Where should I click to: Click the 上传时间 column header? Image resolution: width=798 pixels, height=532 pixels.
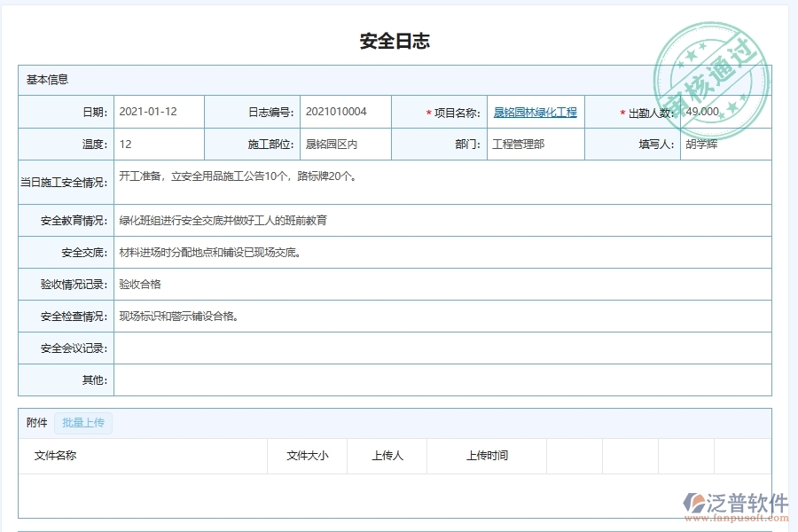pyautogui.click(x=487, y=456)
